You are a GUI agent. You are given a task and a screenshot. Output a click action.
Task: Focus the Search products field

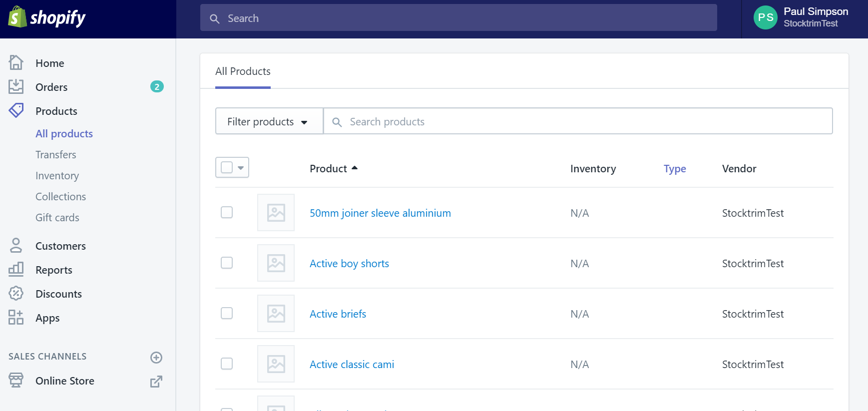click(578, 121)
